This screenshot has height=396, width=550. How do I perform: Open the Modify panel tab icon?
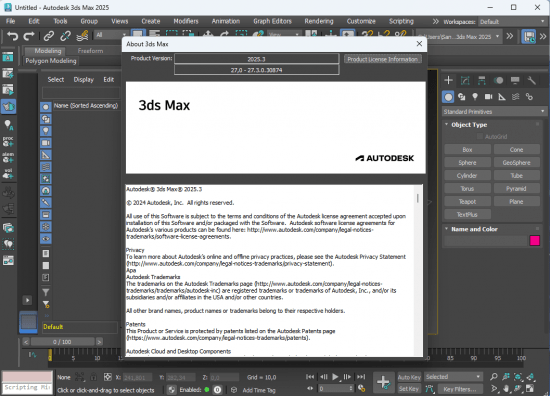(x=465, y=80)
